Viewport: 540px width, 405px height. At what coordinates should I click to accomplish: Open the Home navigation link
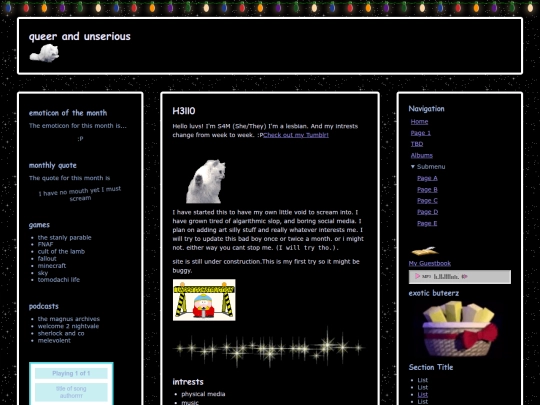[419, 122]
